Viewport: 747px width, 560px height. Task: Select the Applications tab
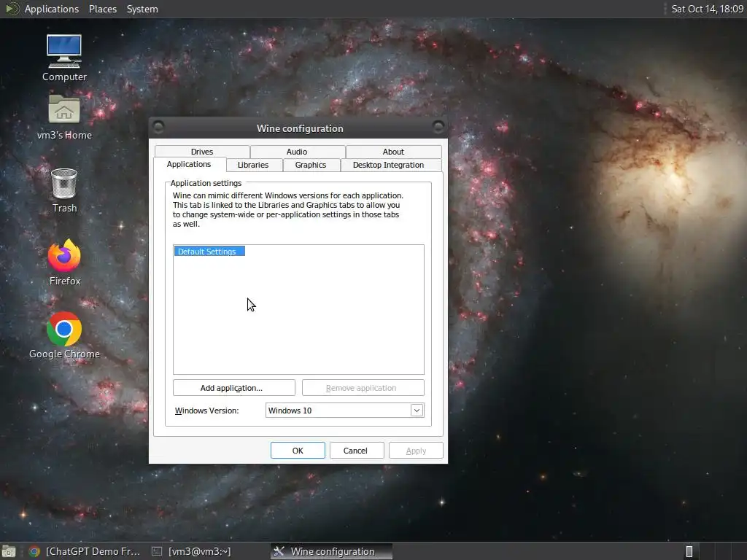tap(189, 164)
